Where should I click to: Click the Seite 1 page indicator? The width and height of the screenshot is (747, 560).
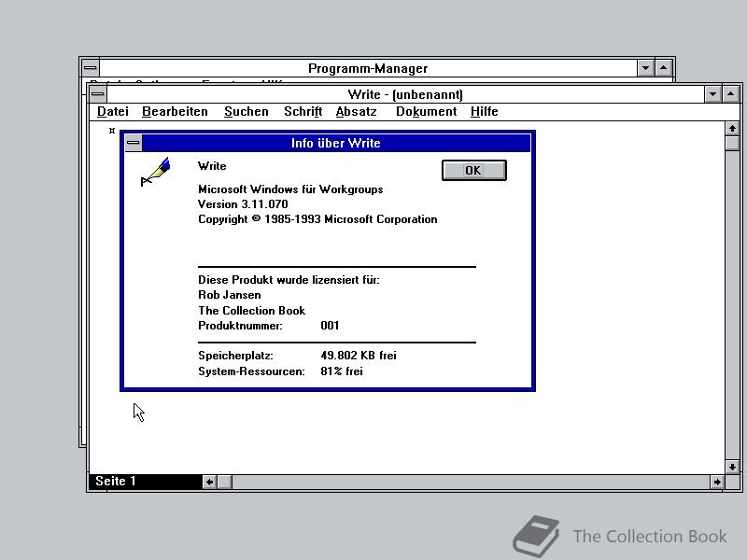146,482
